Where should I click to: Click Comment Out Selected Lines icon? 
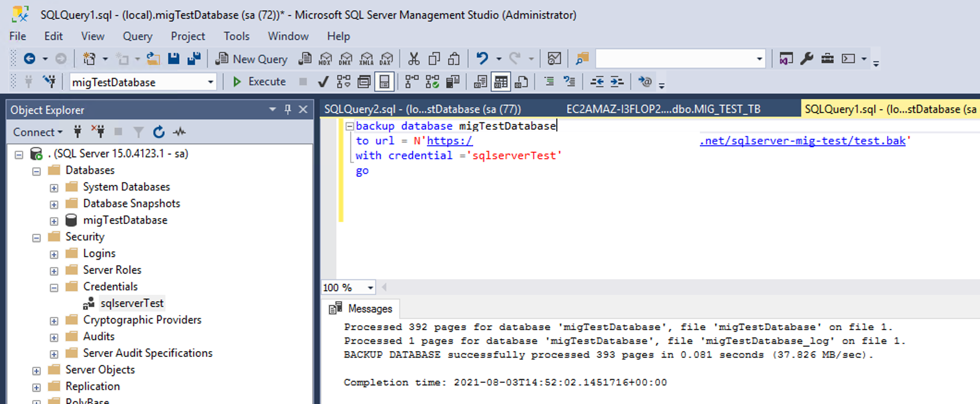click(x=549, y=82)
